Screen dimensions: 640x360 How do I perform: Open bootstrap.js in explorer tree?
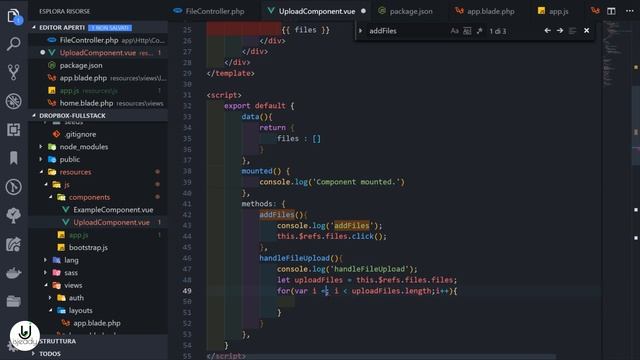pos(98,247)
